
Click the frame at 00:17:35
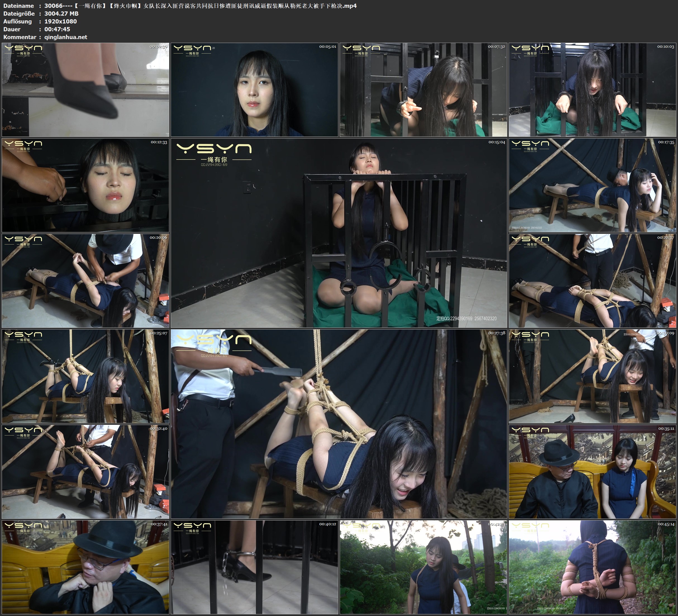pyautogui.click(x=593, y=185)
